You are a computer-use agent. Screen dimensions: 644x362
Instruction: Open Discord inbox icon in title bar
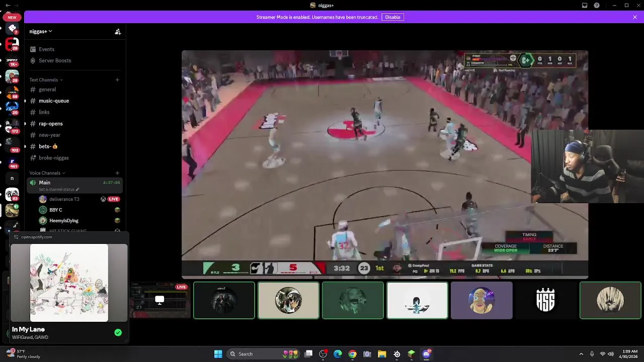(x=585, y=6)
